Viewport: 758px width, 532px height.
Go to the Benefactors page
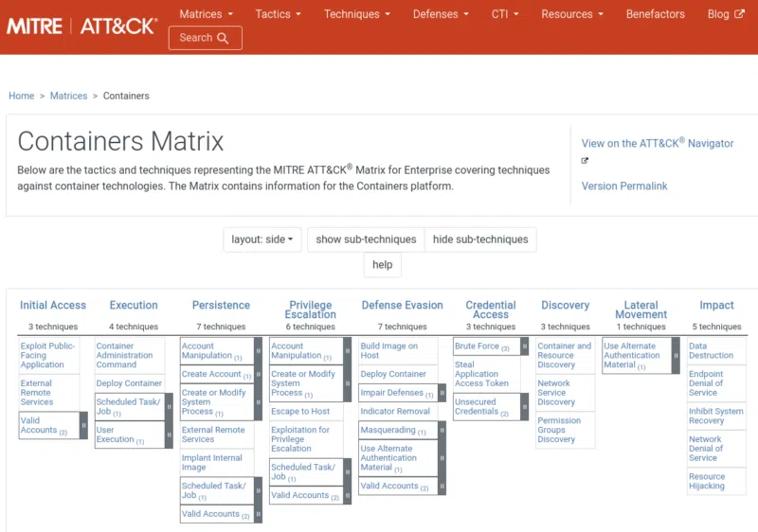point(655,14)
